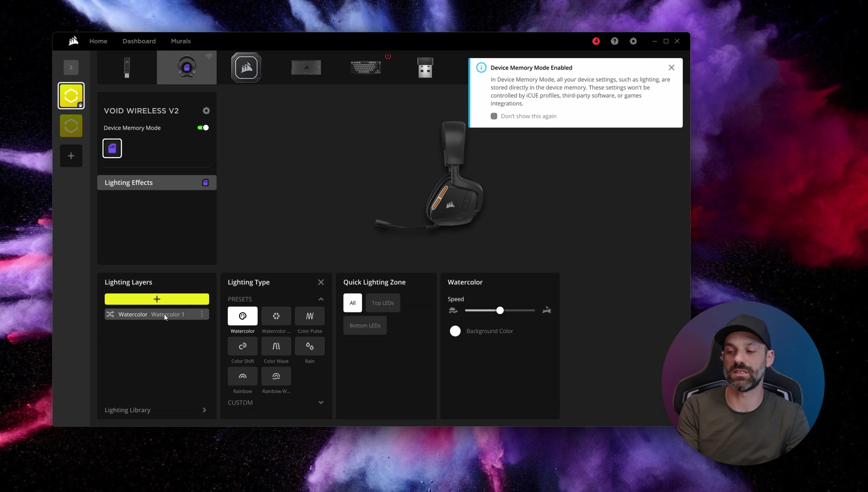Add a new lighting layer
This screenshot has height=492, width=868.
157,299
